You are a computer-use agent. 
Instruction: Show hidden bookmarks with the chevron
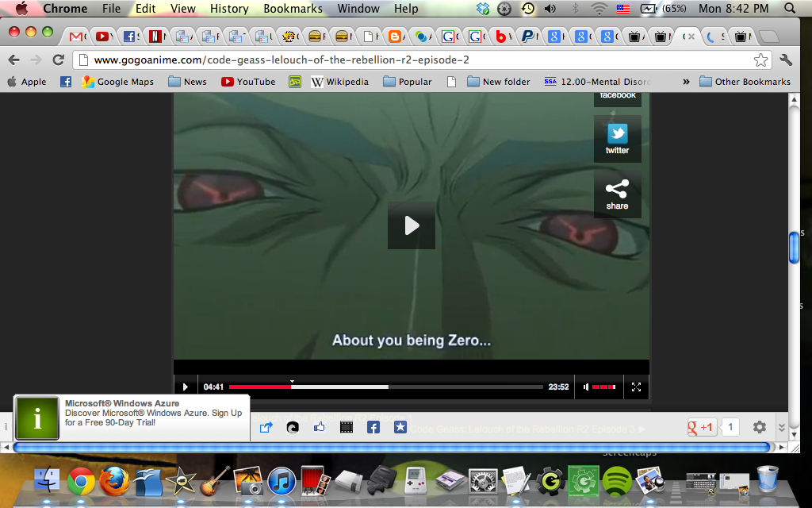[686, 82]
